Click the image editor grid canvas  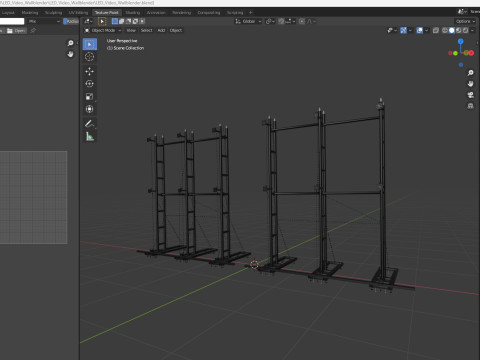[33, 197]
